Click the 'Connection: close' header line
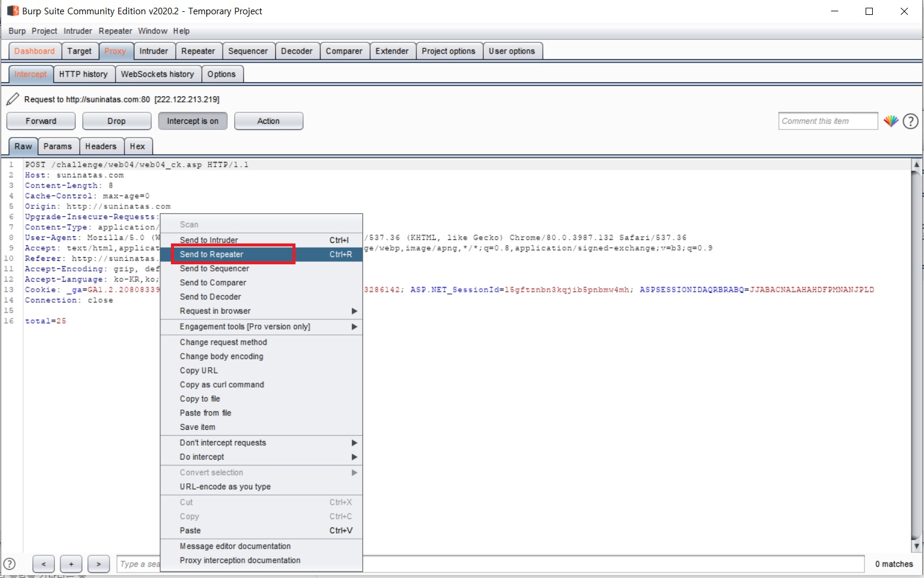Screen dimensions: 924x578 [x=69, y=300]
